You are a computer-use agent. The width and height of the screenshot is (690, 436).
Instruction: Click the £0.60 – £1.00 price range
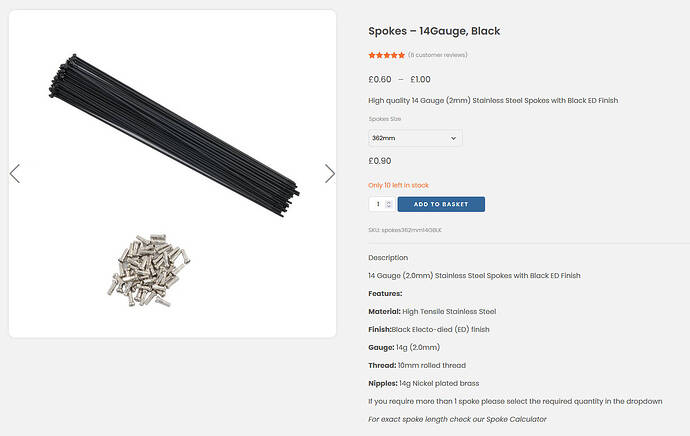click(x=399, y=80)
